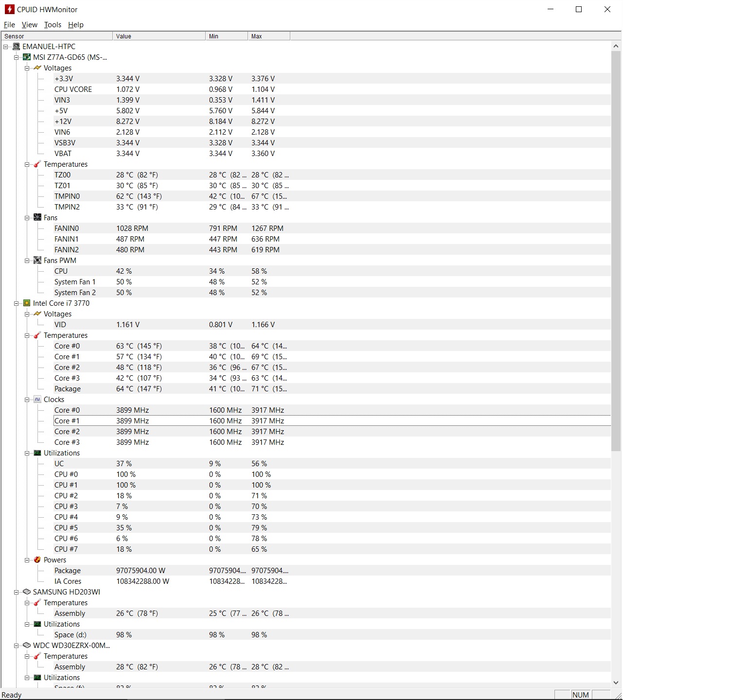This screenshot has height=700, width=747.
Task: Select the Core #3 clock row
Action: point(332,442)
